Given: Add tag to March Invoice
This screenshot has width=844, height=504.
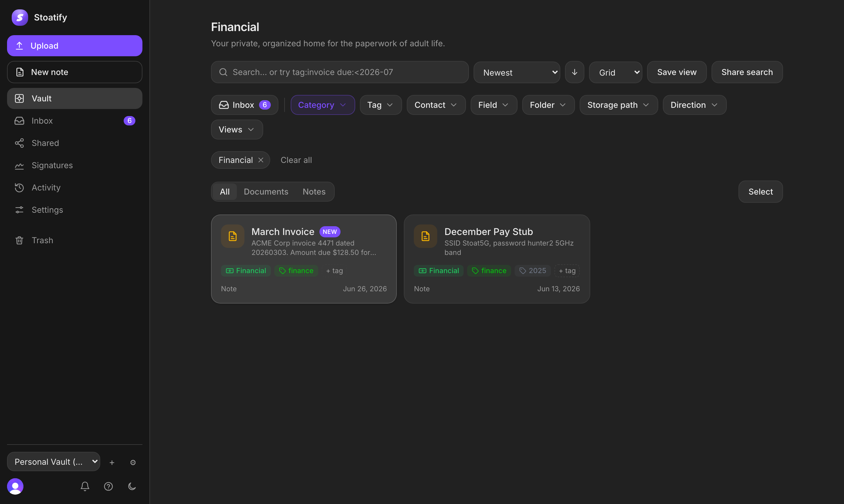Looking at the screenshot, I should click(335, 271).
